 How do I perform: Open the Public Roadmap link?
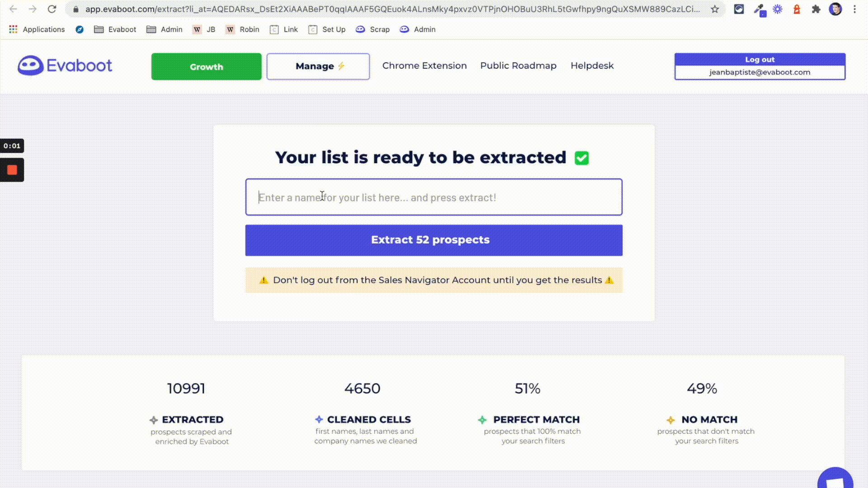518,66
